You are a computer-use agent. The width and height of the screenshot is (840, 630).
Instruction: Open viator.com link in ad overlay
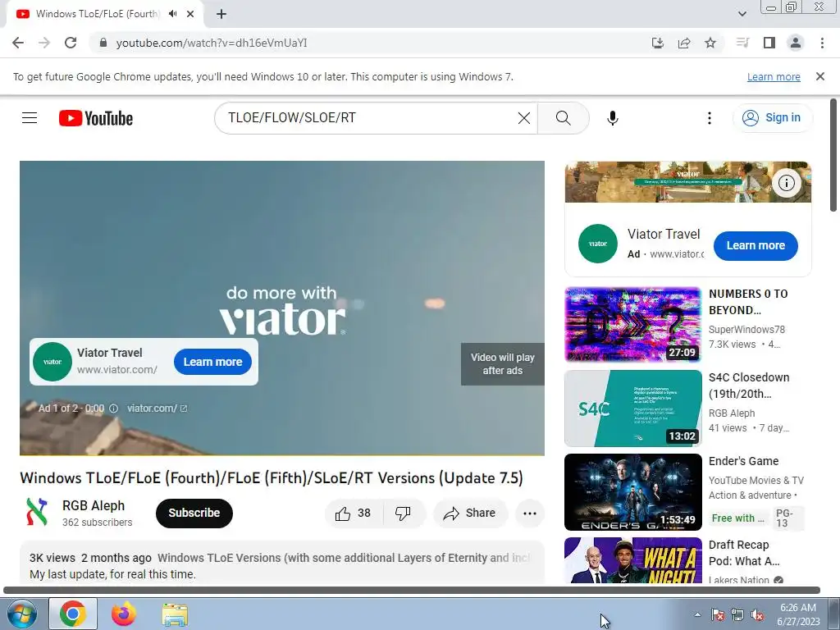tap(157, 409)
